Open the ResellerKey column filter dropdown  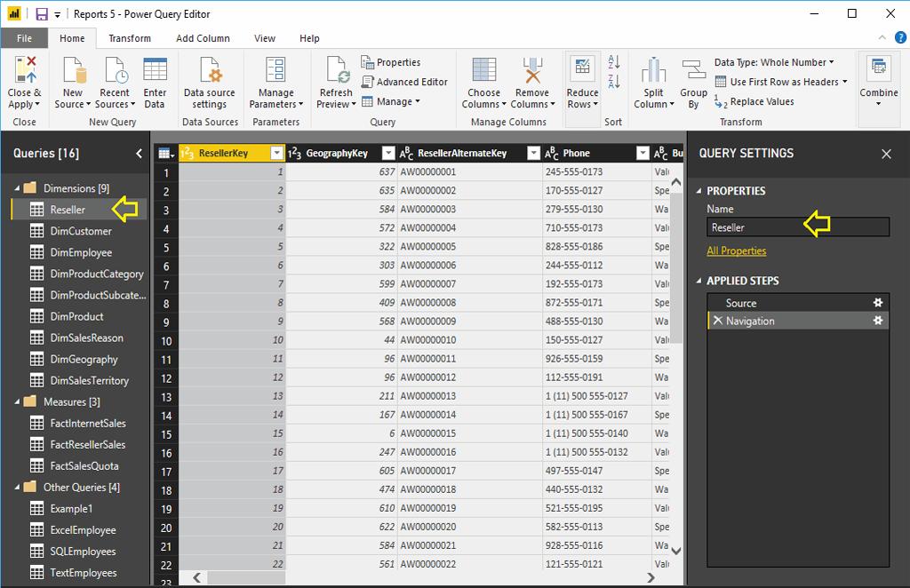275,153
